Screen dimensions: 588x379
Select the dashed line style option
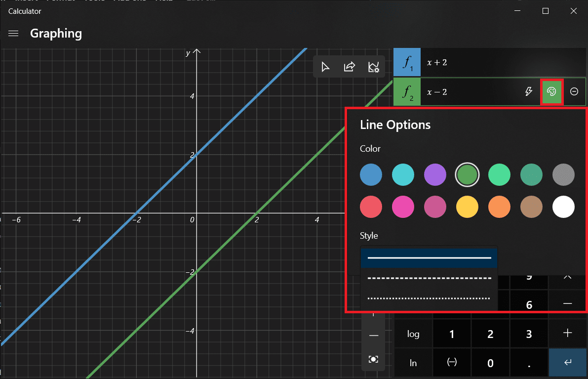[429, 278]
